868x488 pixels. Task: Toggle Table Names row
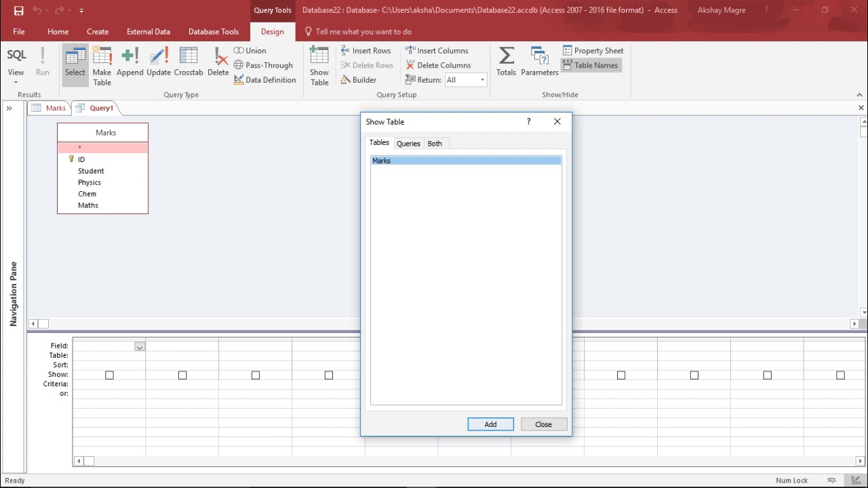(x=591, y=66)
